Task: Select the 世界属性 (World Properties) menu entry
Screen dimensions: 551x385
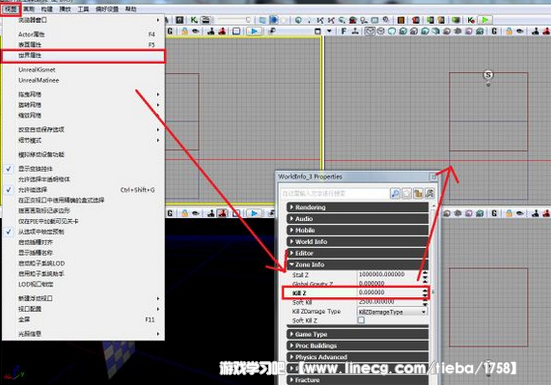Action: pos(83,56)
